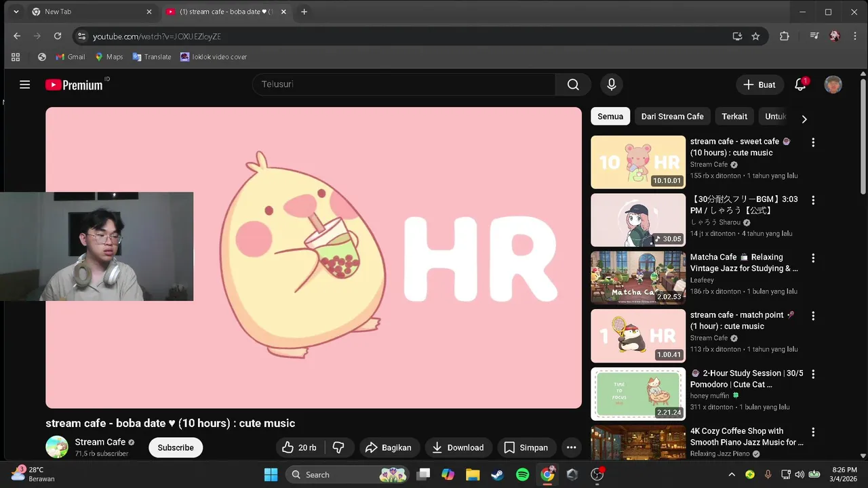
Task: Click the main video player
Action: pos(313,258)
